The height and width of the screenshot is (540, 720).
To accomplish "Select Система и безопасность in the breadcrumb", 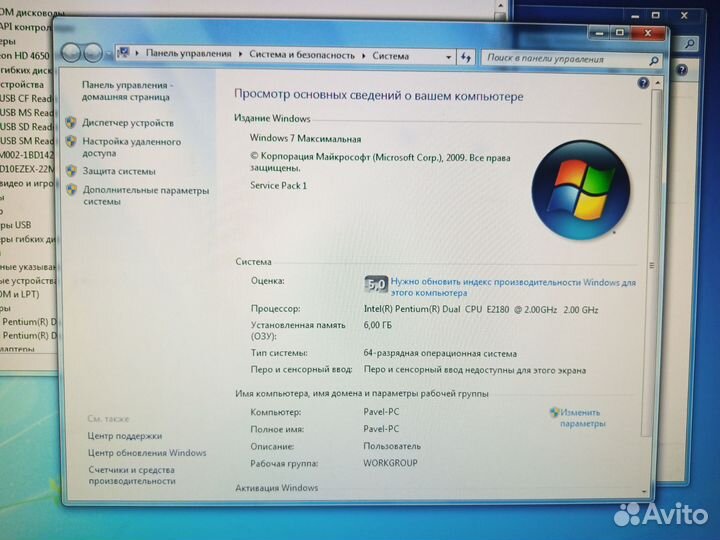I will pyautogui.click(x=302, y=56).
